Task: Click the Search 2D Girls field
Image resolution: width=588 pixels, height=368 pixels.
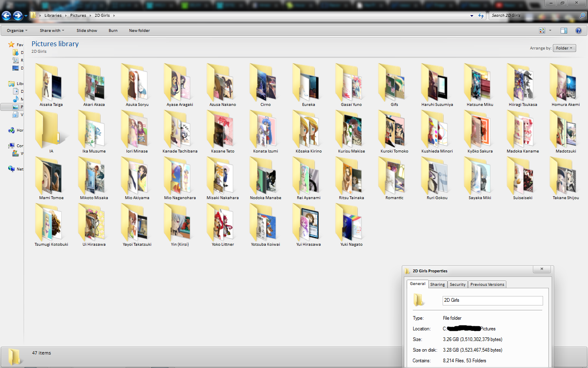Action: 534,16
